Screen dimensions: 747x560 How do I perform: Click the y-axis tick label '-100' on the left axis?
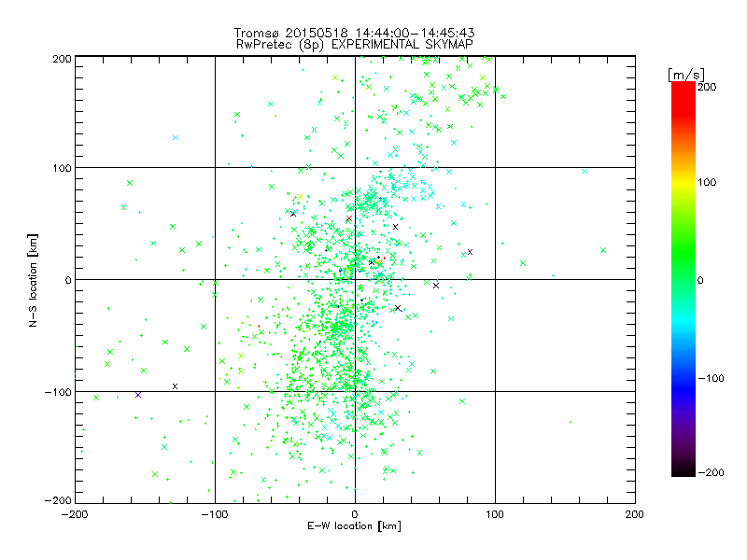coord(58,392)
